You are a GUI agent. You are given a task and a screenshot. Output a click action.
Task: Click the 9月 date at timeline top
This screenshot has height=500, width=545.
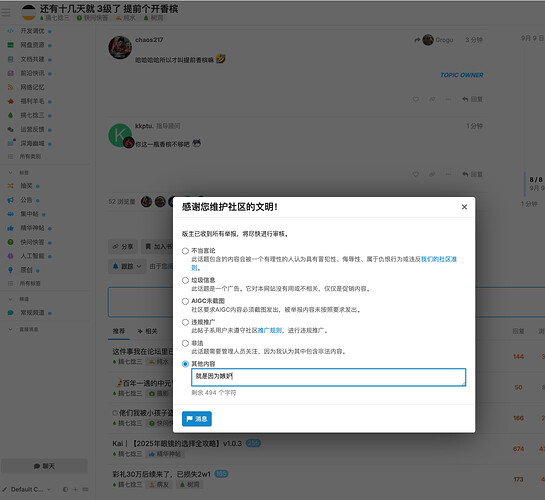click(532, 38)
